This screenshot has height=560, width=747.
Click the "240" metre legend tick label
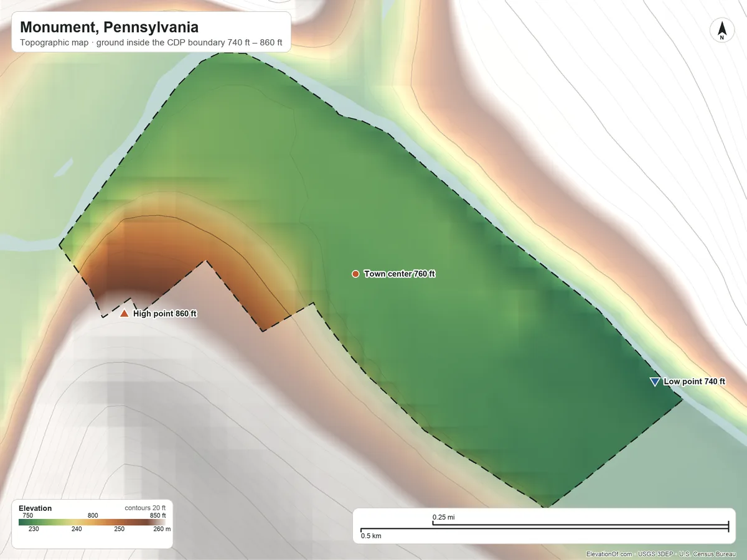[x=76, y=529]
